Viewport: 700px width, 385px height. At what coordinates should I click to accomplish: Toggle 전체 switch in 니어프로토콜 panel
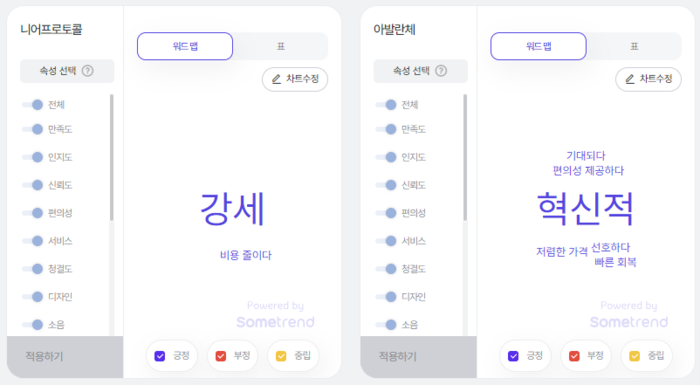(33, 105)
